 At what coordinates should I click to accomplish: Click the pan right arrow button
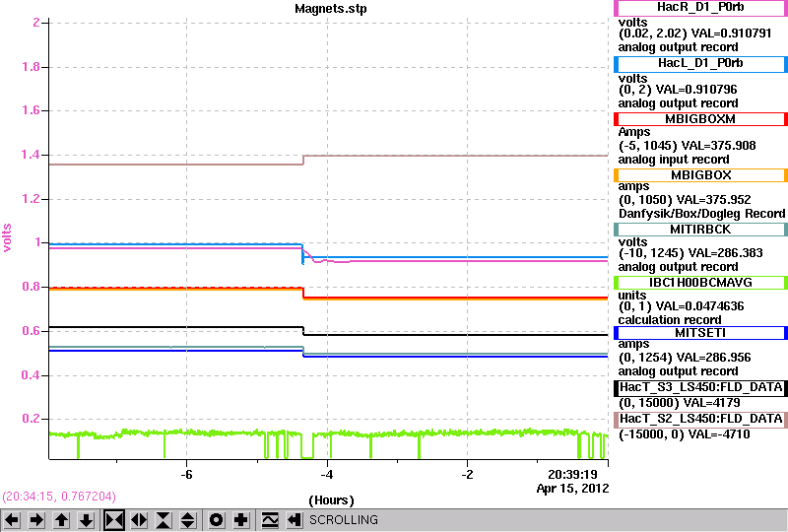[x=37, y=520]
